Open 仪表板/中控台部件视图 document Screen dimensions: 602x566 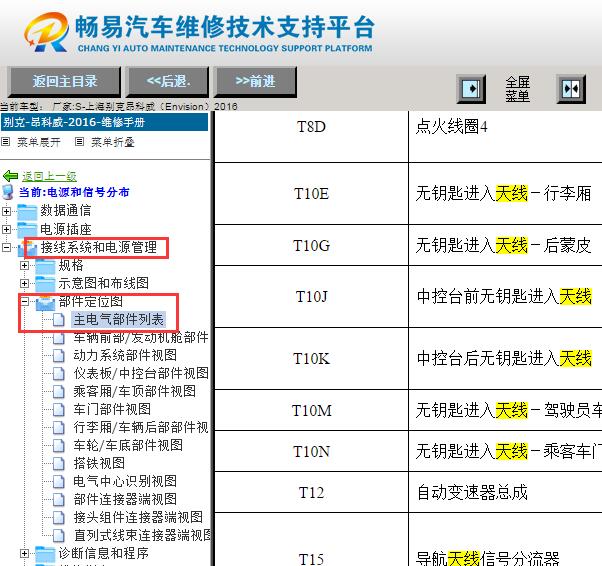[141, 373]
